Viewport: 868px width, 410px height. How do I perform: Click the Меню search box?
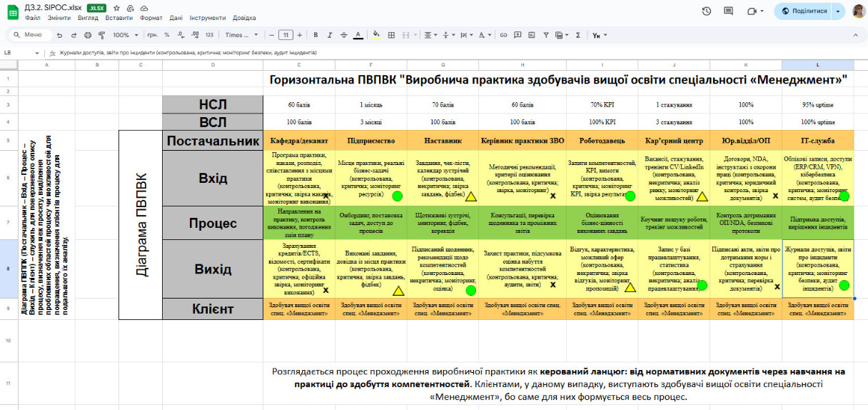(x=29, y=34)
